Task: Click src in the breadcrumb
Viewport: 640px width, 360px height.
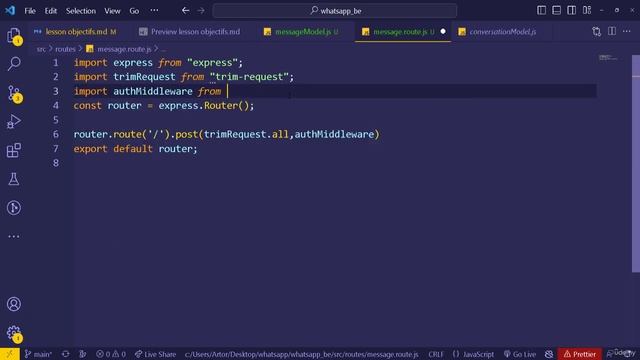Action: click(41, 49)
